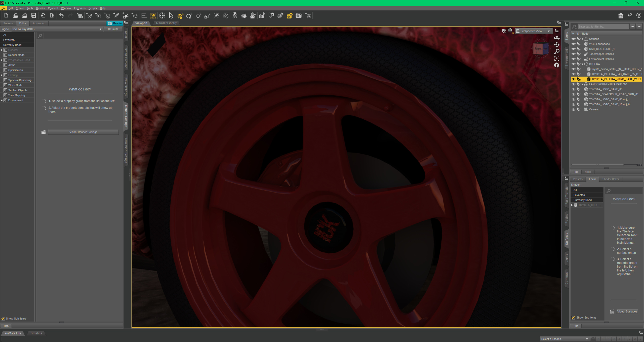Expand the Catriona node in scene tree
Image resolution: width=644 pixels, height=342 pixels.
click(x=582, y=39)
